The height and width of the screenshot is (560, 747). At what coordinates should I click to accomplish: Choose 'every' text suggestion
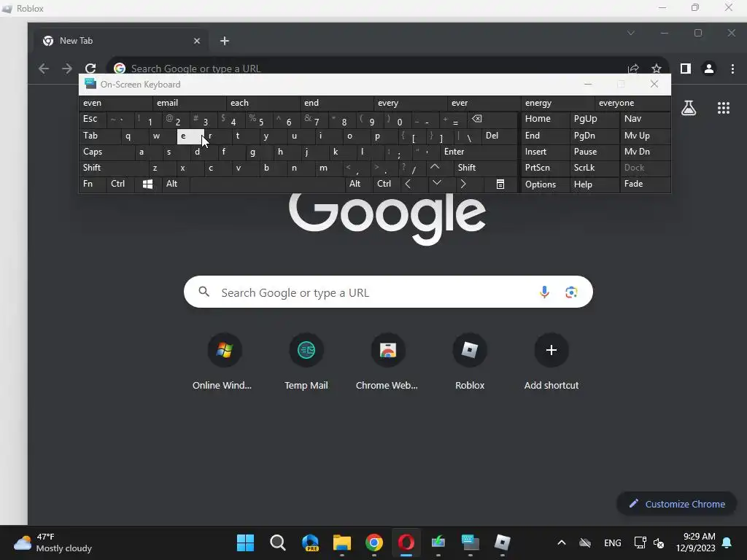pyautogui.click(x=410, y=103)
